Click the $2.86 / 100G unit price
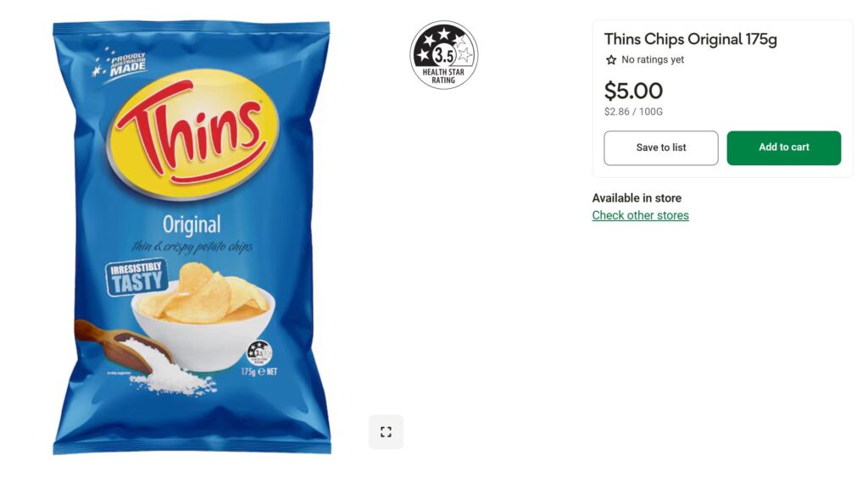The width and height of the screenshot is (868, 488). [x=633, y=112]
